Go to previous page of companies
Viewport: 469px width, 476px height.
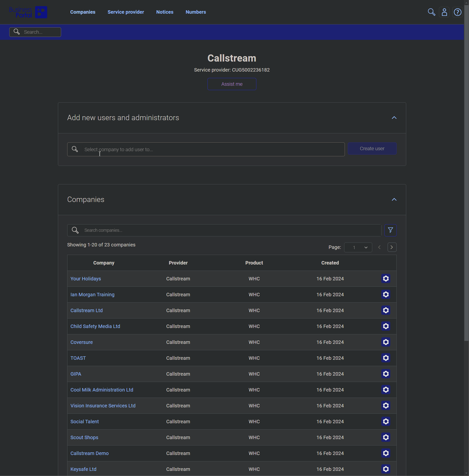pos(379,247)
